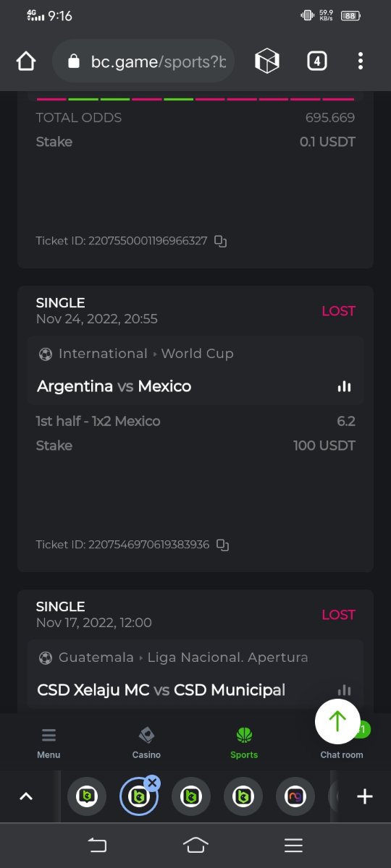The width and height of the screenshot is (391, 868).
Task: Switch to the purple infinity-logo tab thumbnail
Action: (295, 796)
